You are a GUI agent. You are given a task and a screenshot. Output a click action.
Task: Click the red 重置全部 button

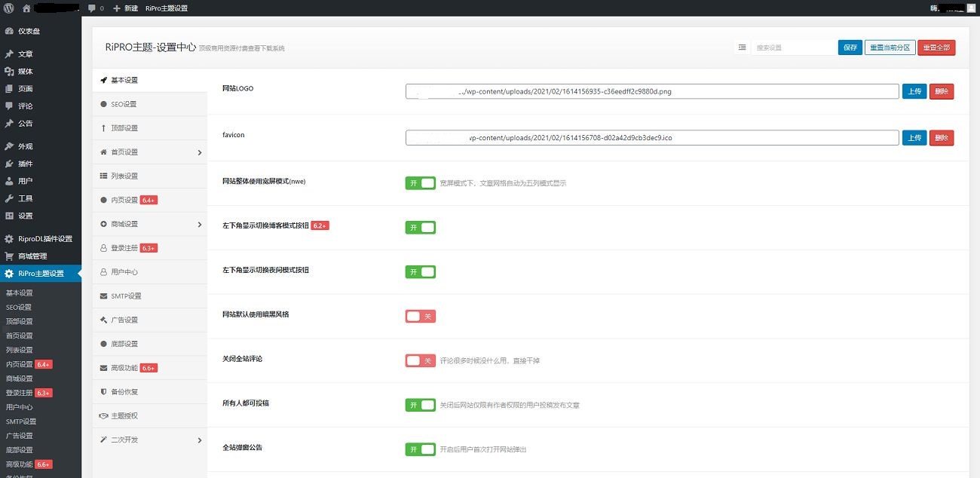coord(937,47)
